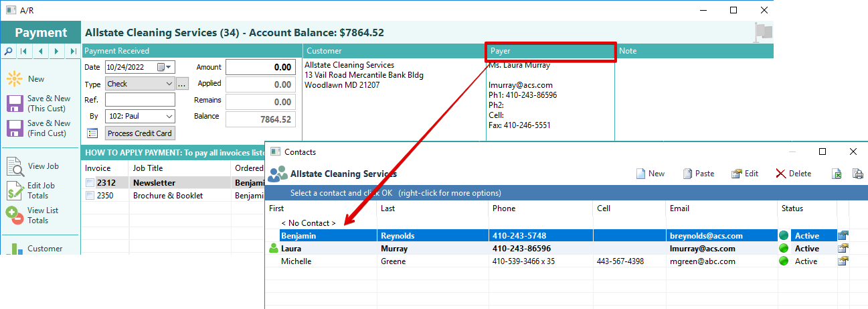Click the Phone column header in Contacts

(541, 208)
